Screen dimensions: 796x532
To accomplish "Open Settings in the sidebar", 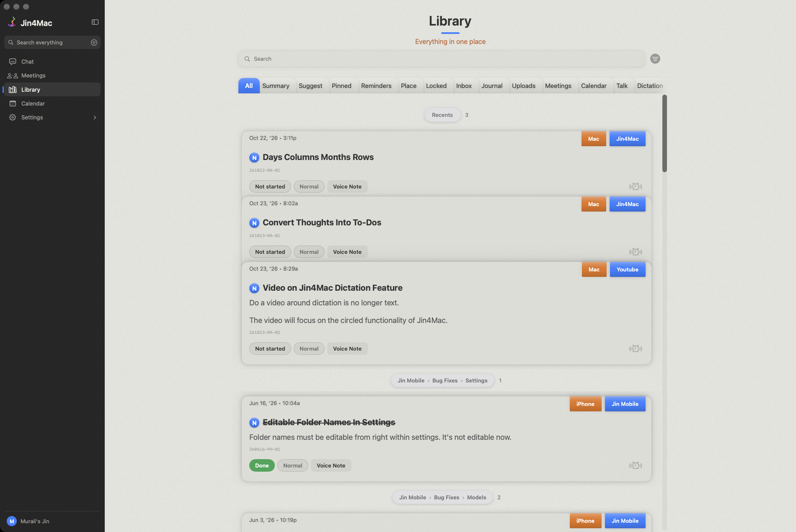I will point(52,117).
